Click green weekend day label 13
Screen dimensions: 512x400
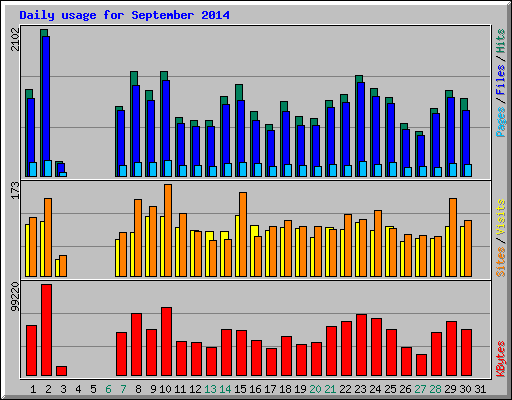point(210,389)
